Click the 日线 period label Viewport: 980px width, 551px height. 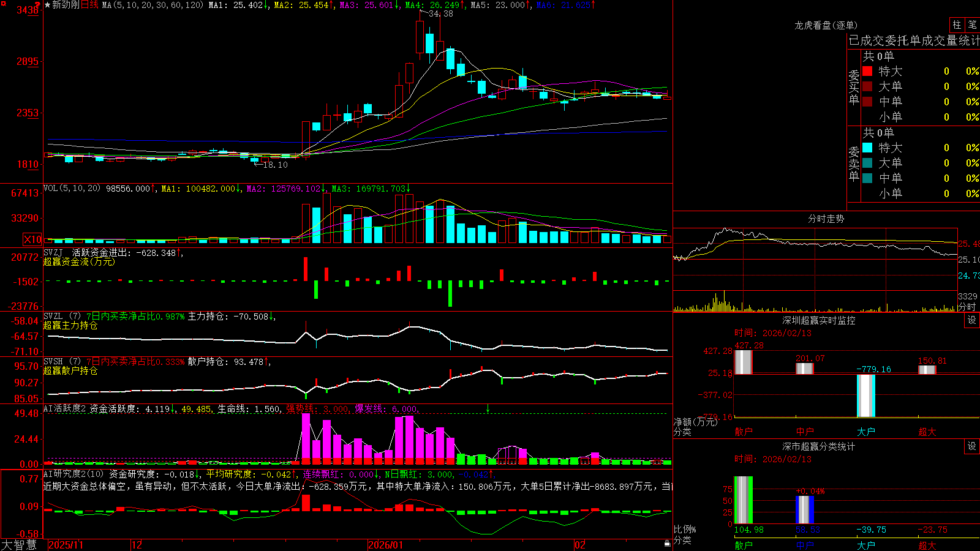pyautogui.click(x=89, y=5)
